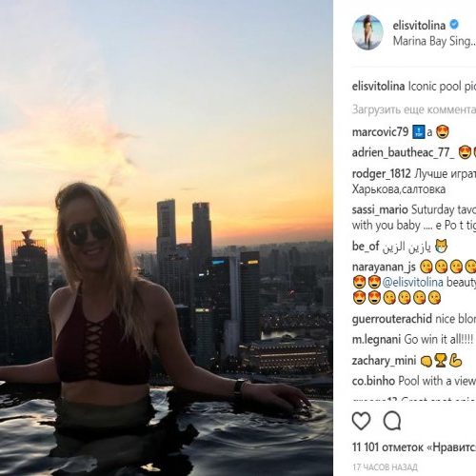Screen dimensions: 476x476
Task: Click the blue verified badge icon
Action: 454,25
